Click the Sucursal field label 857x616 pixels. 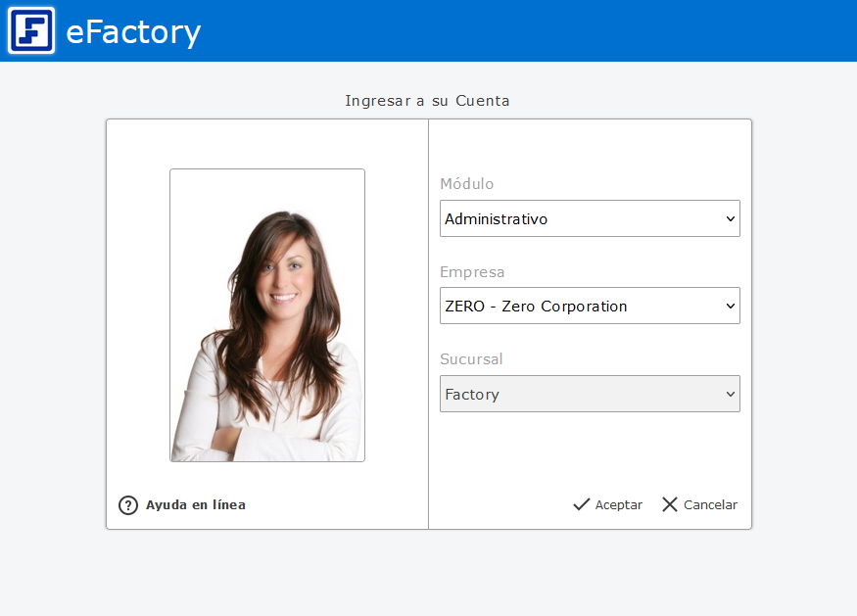click(471, 359)
